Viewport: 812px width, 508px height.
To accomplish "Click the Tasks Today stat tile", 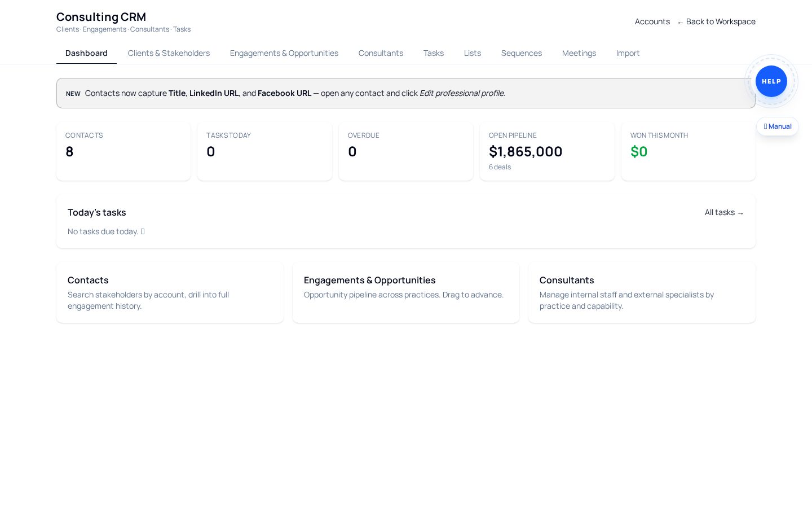I will [264, 151].
